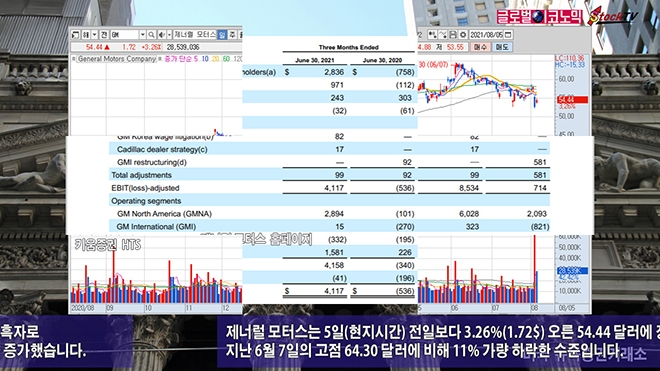660x371 pixels.
Task: Open the chart settings gear icon
Action: coord(463,35)
